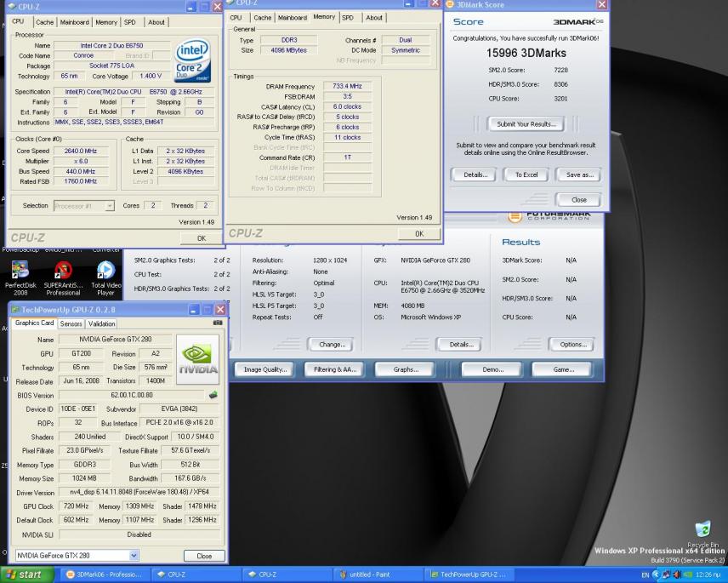Click the Game button in 3DMark06
The height and width of the screenshot is (583, 728).
click(563, 369)
